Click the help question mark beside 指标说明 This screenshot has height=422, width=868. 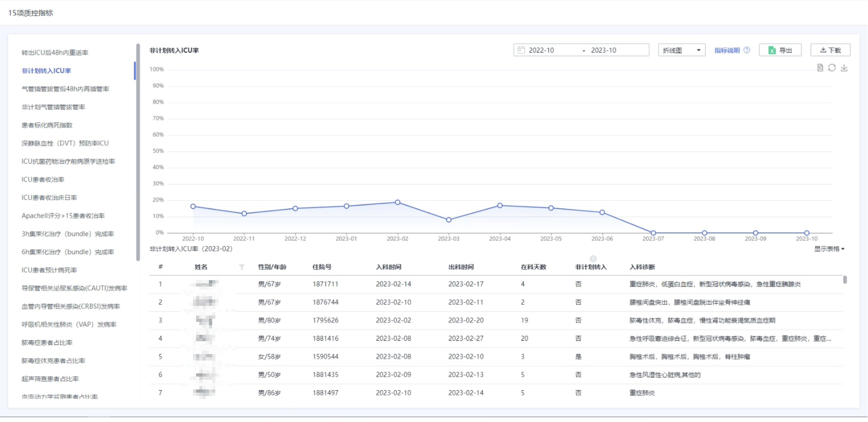tap(747, 50)
